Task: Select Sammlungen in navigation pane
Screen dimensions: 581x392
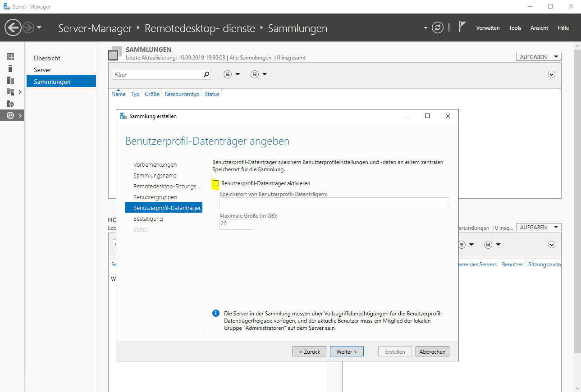Action: (x=61, y=82)
